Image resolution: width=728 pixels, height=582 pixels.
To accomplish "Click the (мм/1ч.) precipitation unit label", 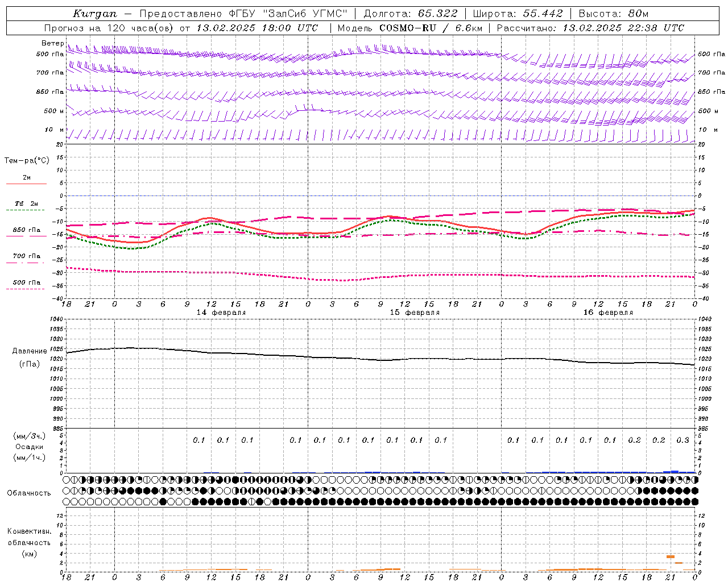I will (x=30, y=458).
